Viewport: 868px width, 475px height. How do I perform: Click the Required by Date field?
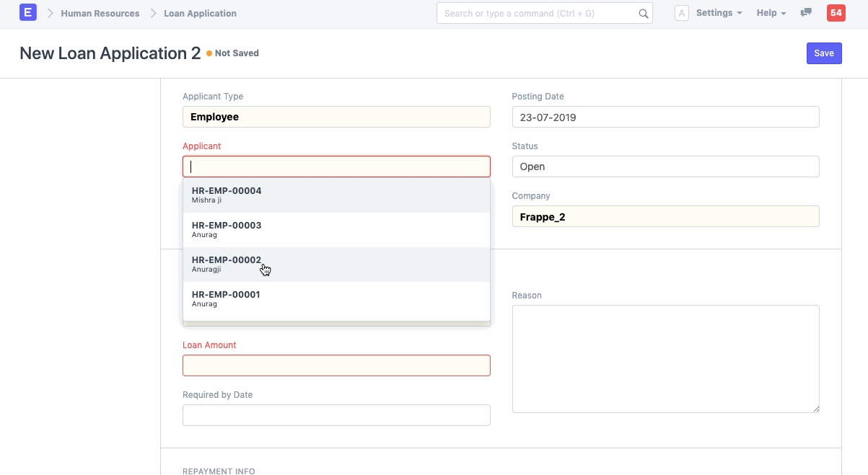pyautogui.click(x=336, y=415)
